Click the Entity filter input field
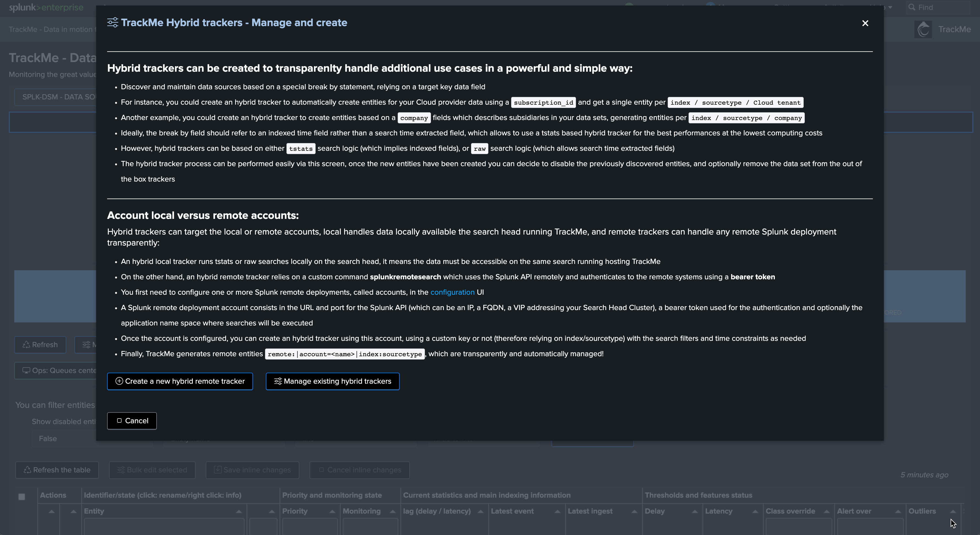 pyautogui.click(x=164, y=527)
